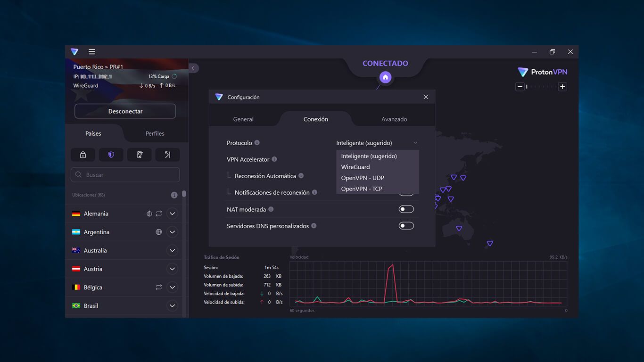Click the info icon next to Protocolo
Screen dimensions: 644x362
pyautogui.click(x=257, y=143)
